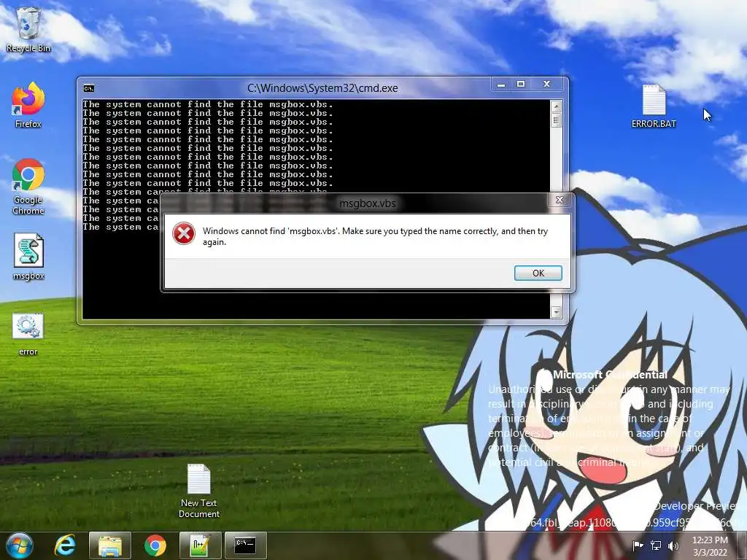This screenshot has height=560, width=747.
Task: Click OK in the msgbox.vbs error dialog
Action: click(x=538, y=273)
